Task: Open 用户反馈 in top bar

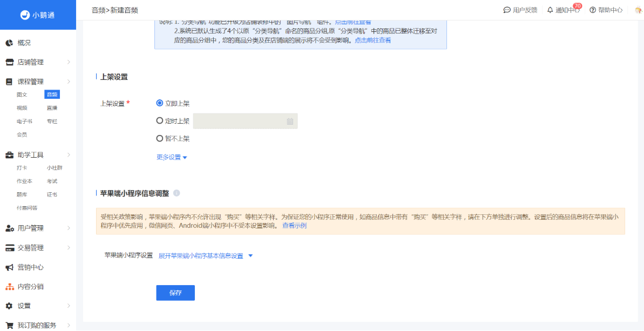Action: (x=520, y=10)
